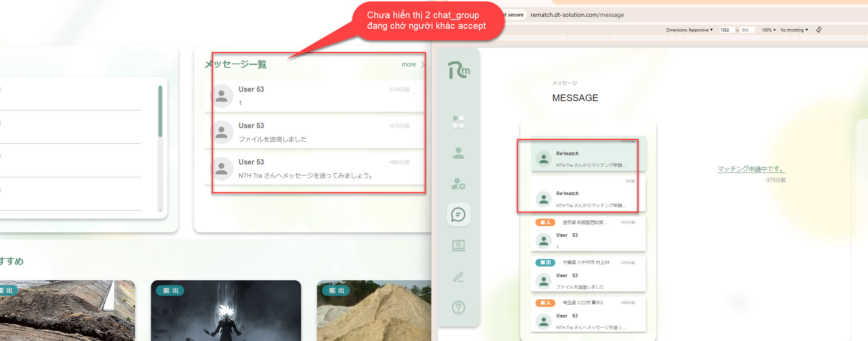Open the laptop search icon in sidebar
The height and width of the screenshot is (341, 868).
458,245
